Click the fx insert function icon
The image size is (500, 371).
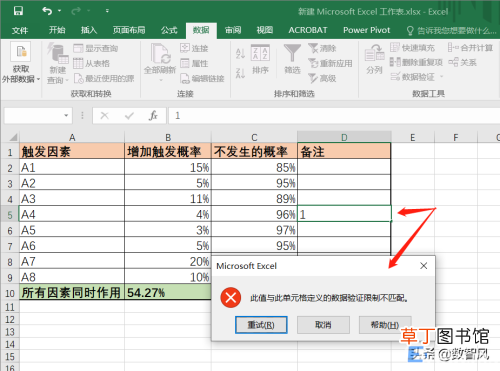pyautogui.click(x=153, y=116)
